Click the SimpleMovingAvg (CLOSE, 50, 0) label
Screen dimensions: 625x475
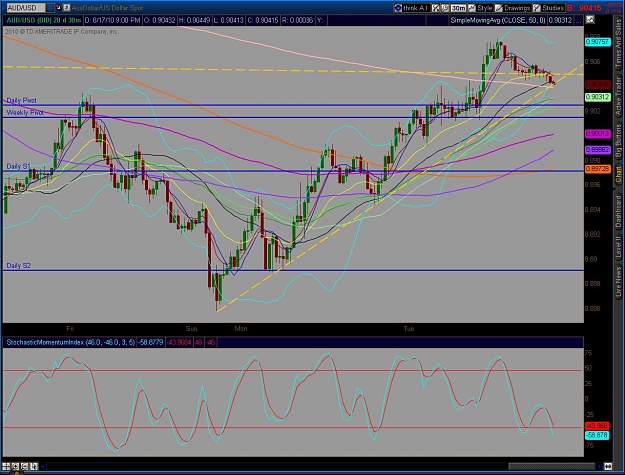coord(498,20)
